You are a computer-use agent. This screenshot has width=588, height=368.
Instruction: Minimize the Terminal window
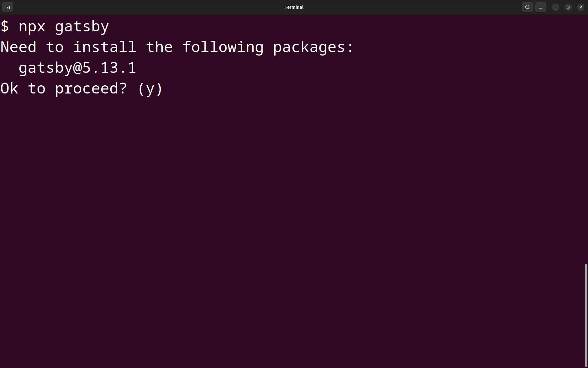[555, 7]
